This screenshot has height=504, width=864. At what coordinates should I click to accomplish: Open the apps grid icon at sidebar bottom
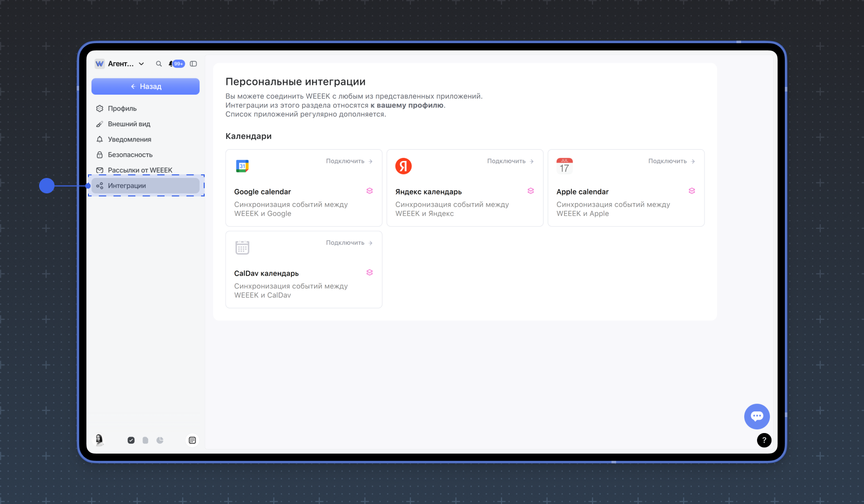(192, 440)
